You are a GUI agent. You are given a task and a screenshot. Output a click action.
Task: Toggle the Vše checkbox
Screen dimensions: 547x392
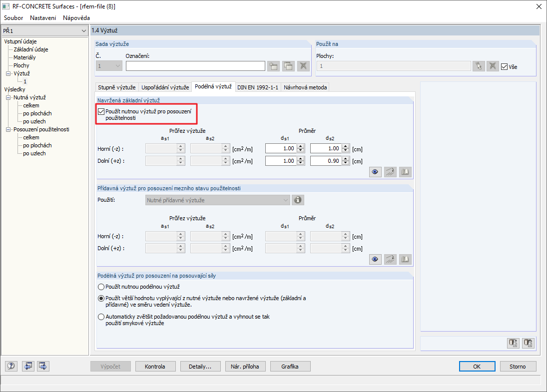[504, 66]
